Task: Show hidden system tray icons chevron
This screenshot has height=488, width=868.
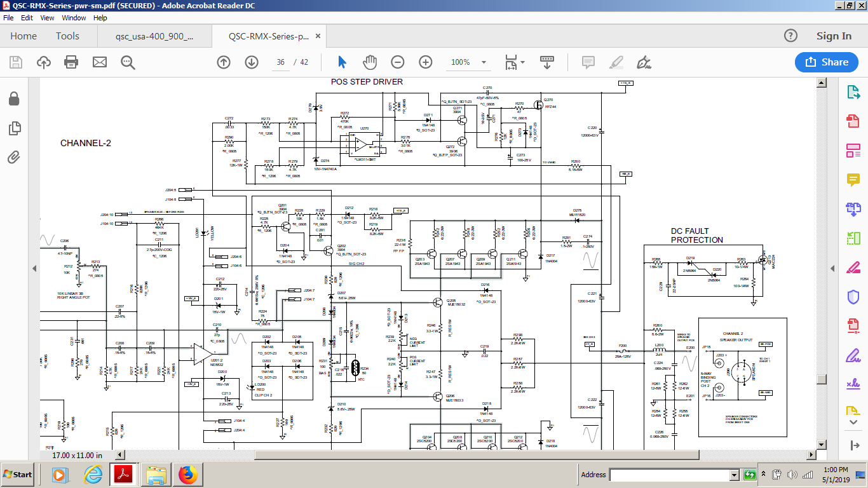Action: point(764,474)
